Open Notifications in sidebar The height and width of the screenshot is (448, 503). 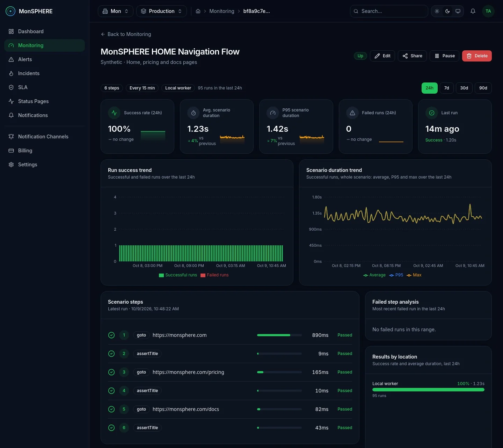click(x=44, y=115)
